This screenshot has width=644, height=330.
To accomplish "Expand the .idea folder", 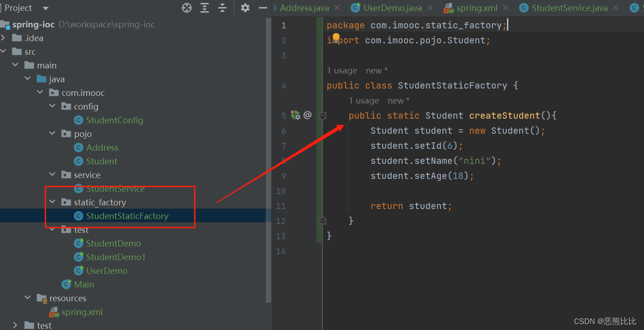I will click(4, 38).
